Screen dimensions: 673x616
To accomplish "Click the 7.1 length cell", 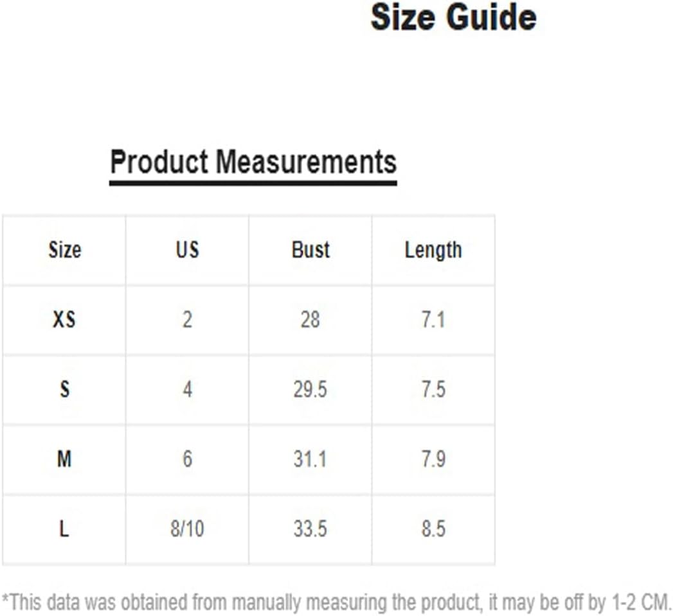I will [433, 319].
